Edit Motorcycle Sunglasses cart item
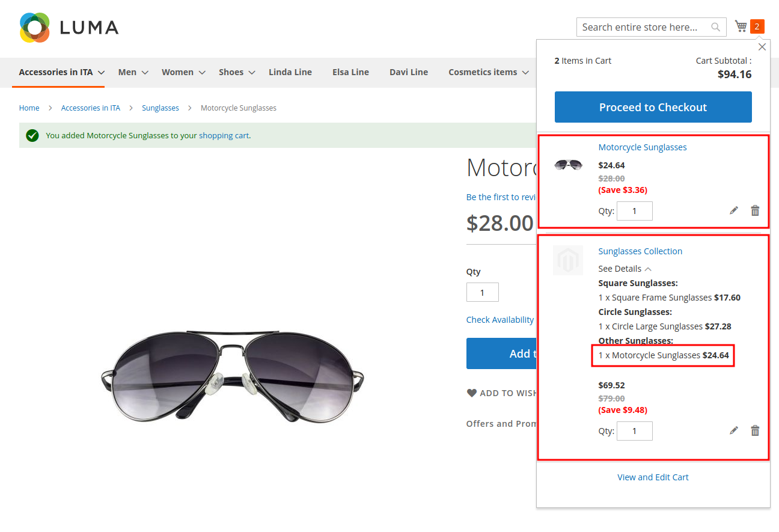Screen dimensions: 779x532 coord(734,210)
